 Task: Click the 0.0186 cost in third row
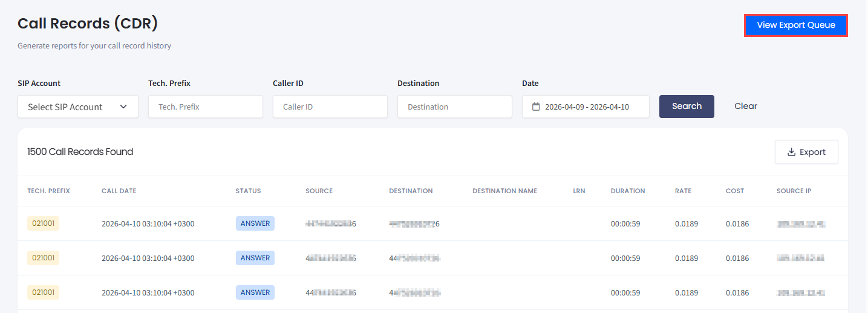737,293
